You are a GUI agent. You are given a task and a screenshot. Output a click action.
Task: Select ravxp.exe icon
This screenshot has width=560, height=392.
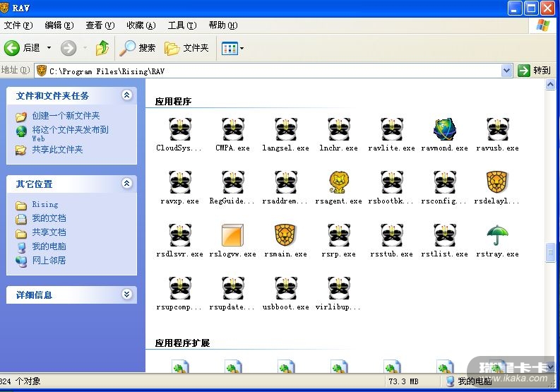click(x=180, y=182)
